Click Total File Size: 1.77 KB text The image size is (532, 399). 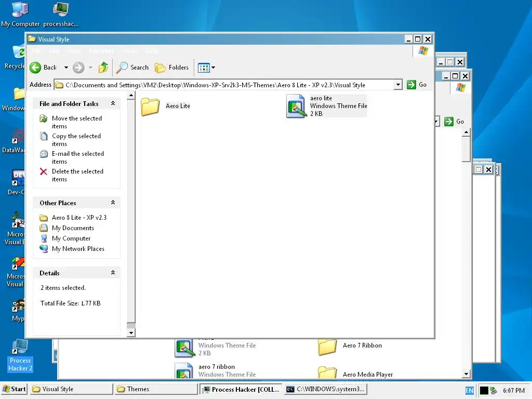(70, 303)
